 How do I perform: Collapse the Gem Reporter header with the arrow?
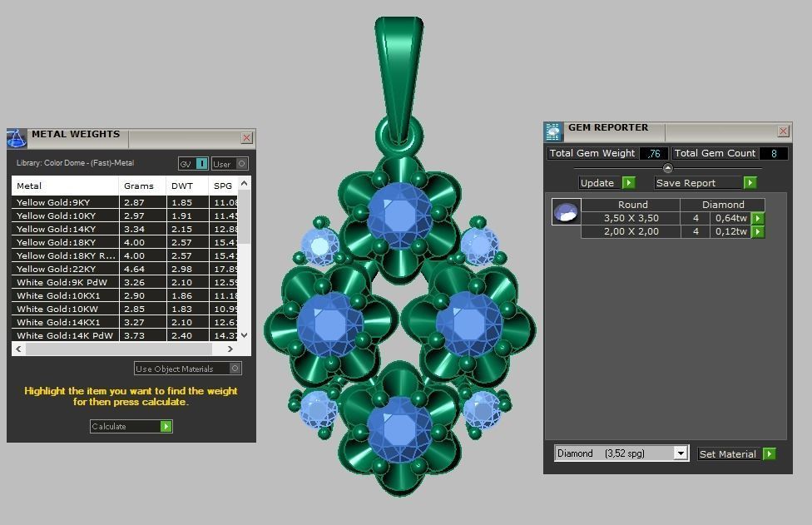(x=667, y=168)
